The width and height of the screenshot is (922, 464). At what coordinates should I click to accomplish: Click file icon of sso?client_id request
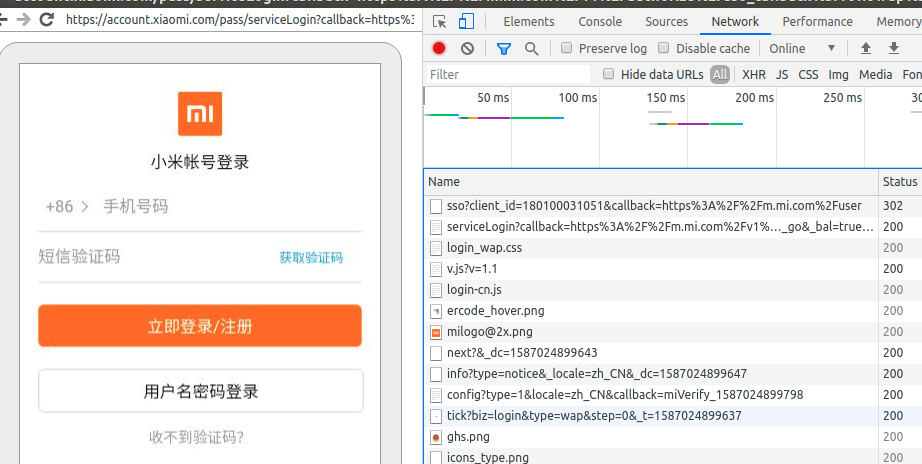pos(436,206)
